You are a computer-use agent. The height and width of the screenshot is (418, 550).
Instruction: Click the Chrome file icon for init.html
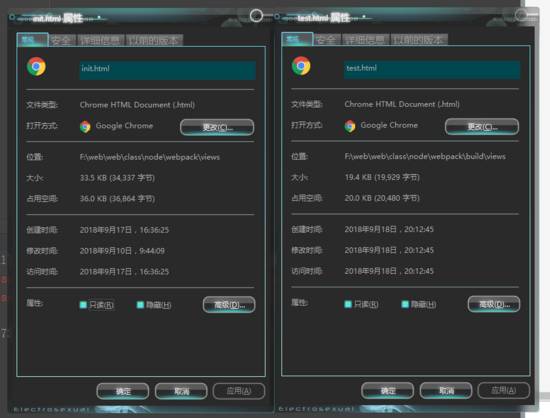point(36,67)
